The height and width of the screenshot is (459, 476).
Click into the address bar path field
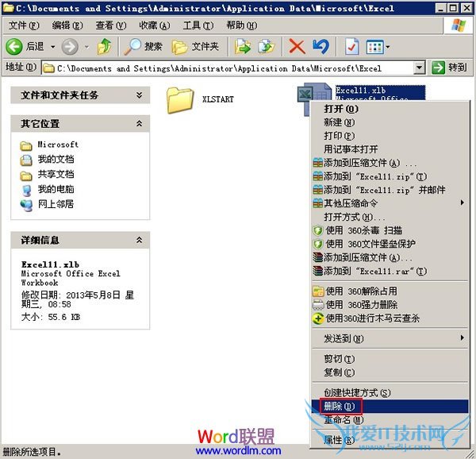(228, 68)
